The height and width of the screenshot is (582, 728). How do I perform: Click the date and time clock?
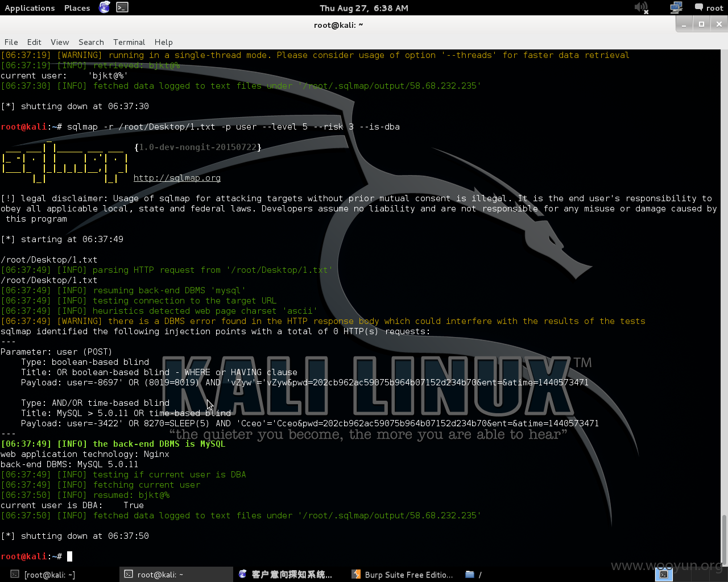tap(364, 8)
